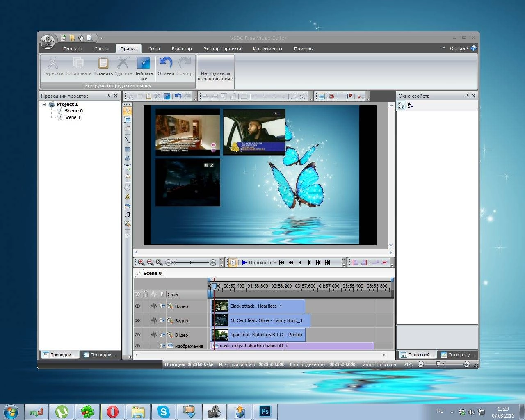This screenshot has width=525, height=420.
Task: Add animation with the running man icon
Action: pos(128,196)
